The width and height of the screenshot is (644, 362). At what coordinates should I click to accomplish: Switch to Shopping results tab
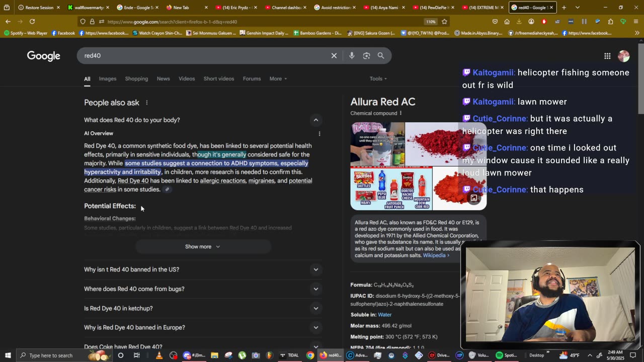click(136, 79)
